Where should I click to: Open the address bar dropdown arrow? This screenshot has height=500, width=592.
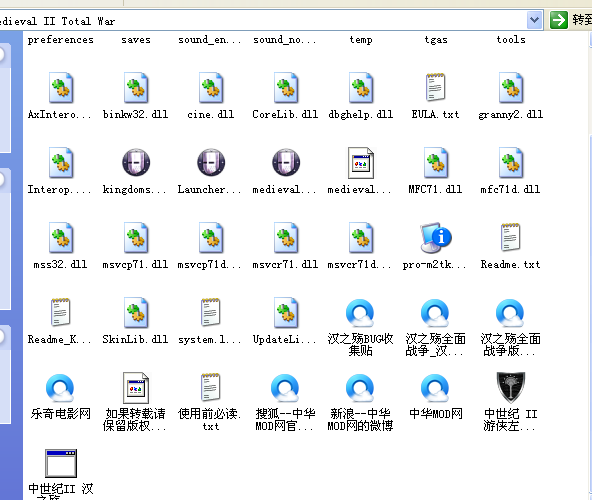pos(534,20)
